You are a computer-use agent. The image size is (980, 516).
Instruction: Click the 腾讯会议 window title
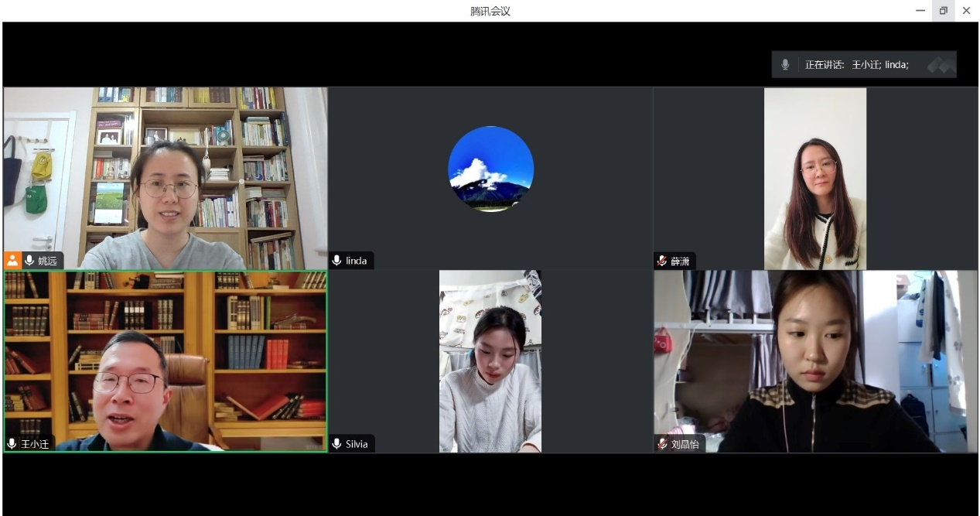(x=490, y=11)
